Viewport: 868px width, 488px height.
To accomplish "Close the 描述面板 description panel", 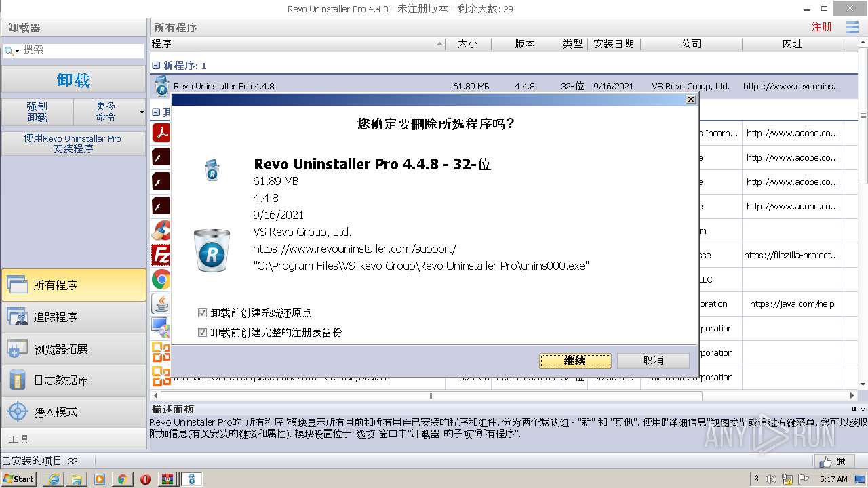I will tap(863, 409).
